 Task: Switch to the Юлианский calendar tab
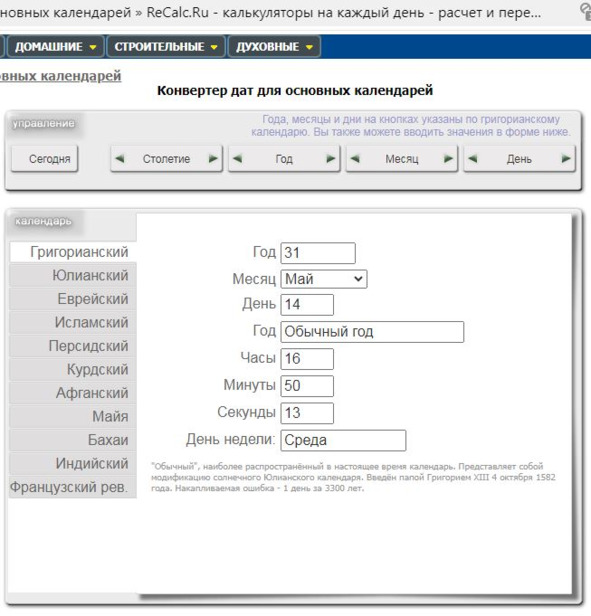click(x=73, y=275)
